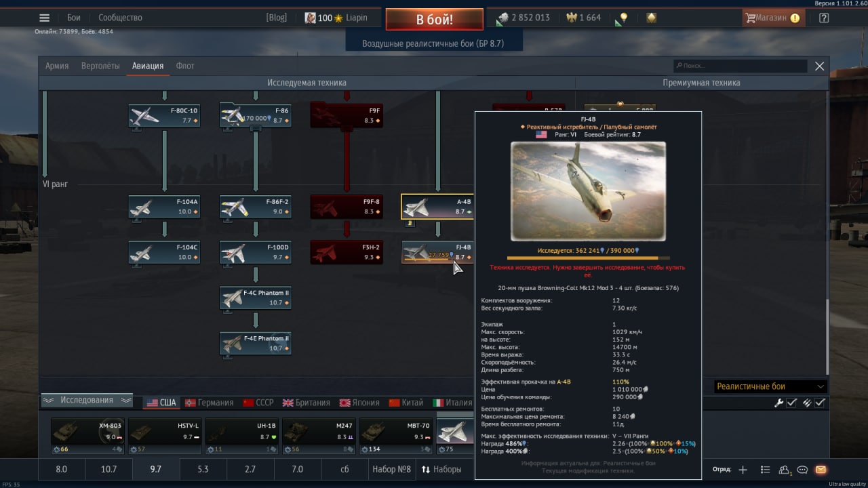Select the FJ-4B aircraft card
This screenshot has height=488, width=868.
tap(437, 252)
